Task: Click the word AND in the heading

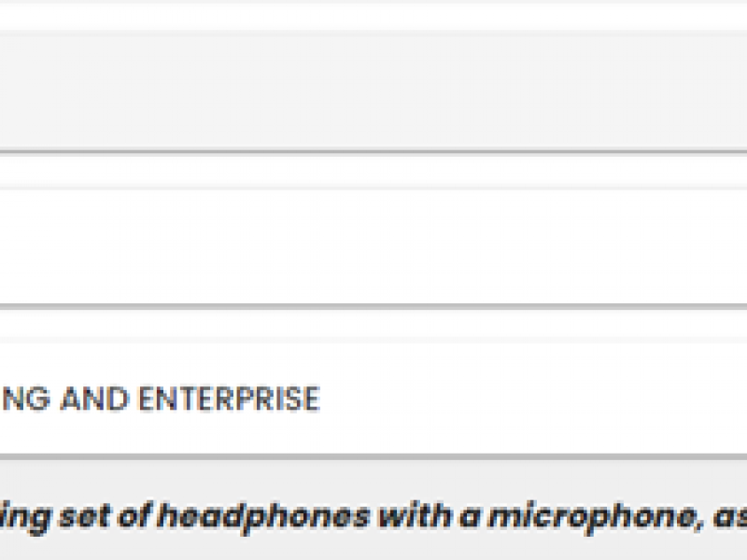Action: pos(94,399)
